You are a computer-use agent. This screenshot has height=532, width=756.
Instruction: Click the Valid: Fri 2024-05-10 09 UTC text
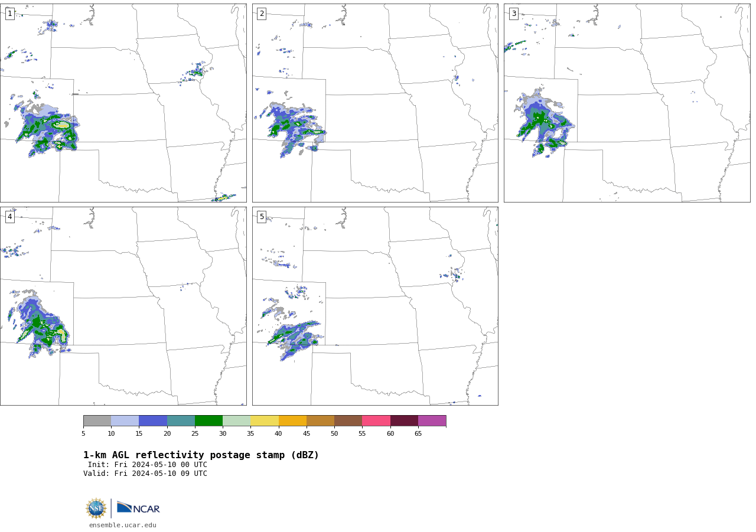pos(145,474)
